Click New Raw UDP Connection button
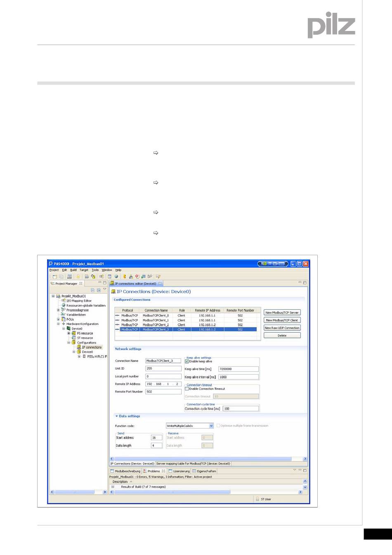Screen dimensions: 392x555 (282, 328)
